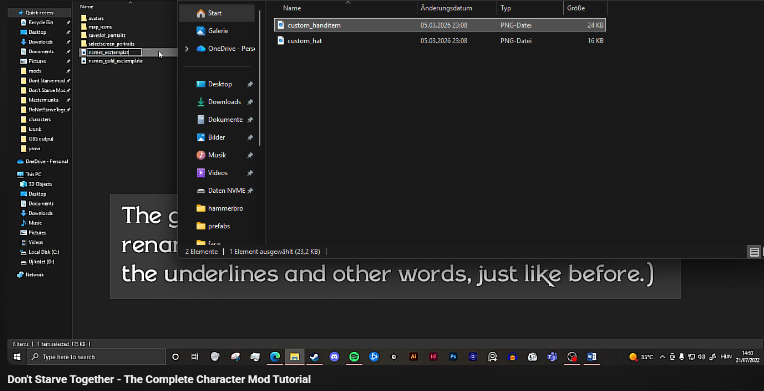Open Microsoft Teams from taskbar

552,357
